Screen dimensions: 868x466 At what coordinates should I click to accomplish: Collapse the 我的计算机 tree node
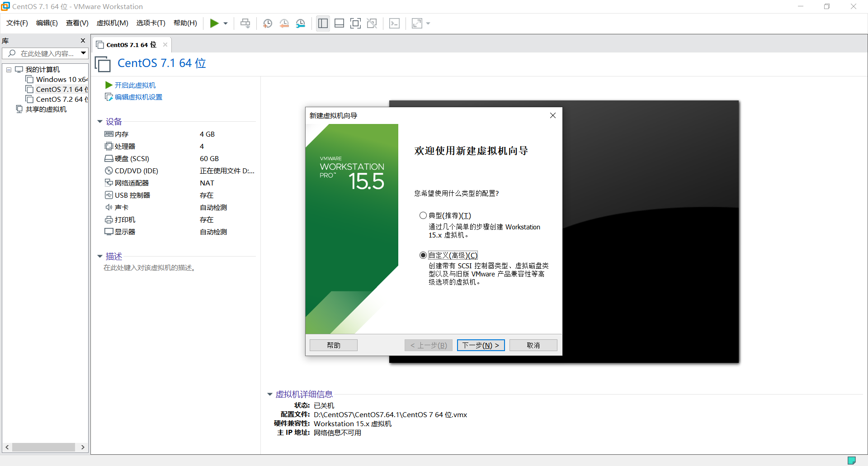(9, 70)
